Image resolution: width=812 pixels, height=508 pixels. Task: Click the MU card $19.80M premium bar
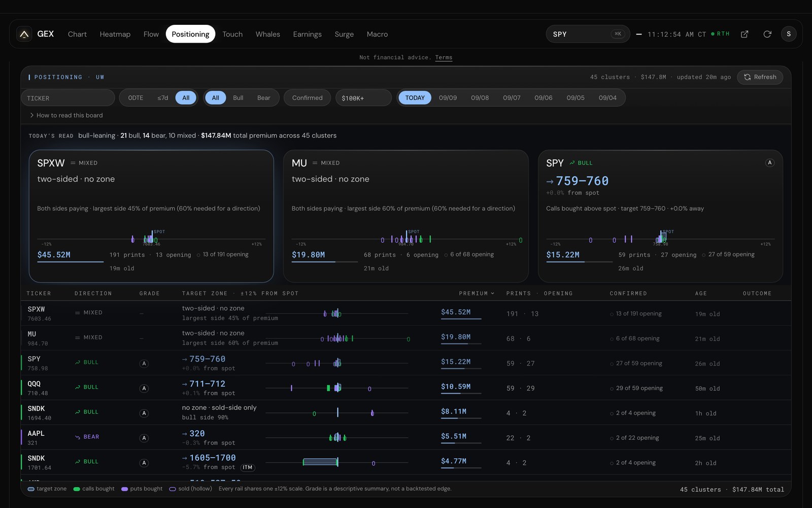pyautogui.click(x=325, y=262)
